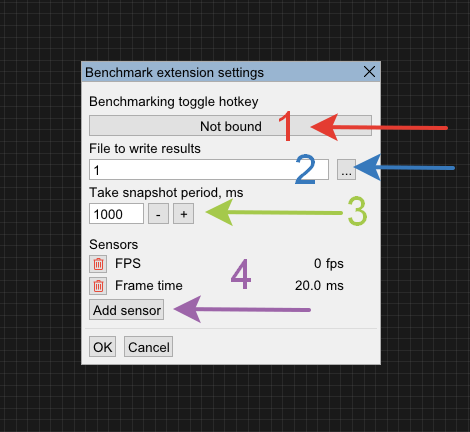Select the Frame time sensor name

click(x=149, y=286)
